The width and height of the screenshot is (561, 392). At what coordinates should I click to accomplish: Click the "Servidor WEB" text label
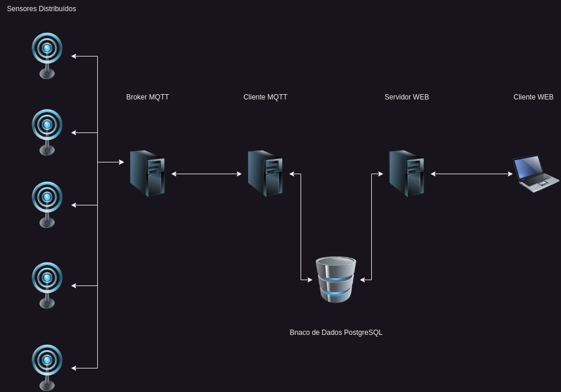407,97
